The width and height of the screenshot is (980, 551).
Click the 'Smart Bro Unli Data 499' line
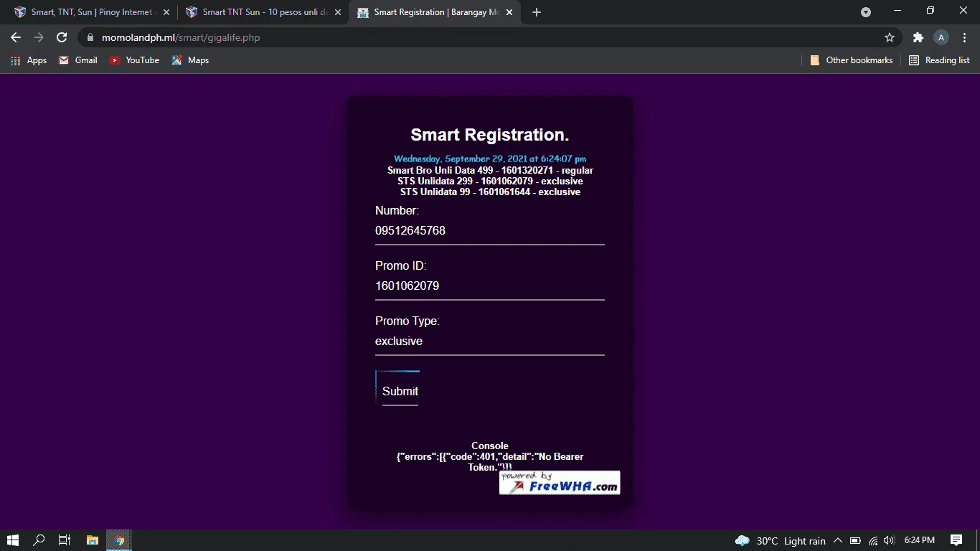490,170
